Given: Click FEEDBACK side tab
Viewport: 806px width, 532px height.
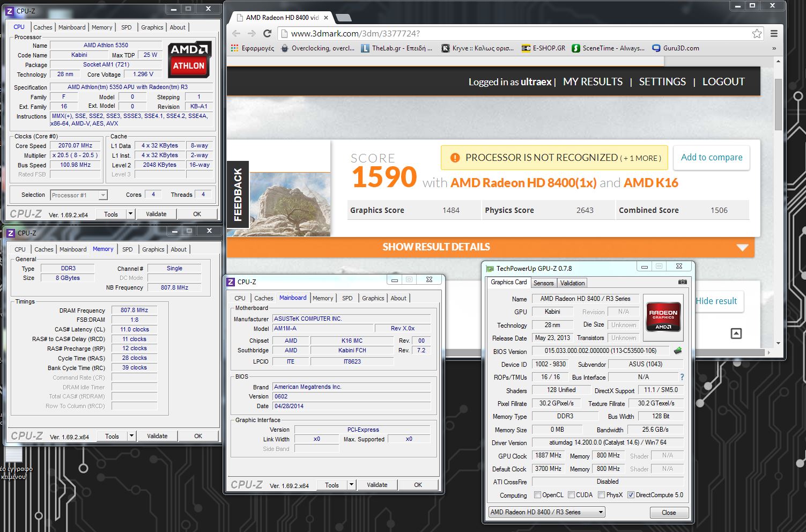Looking at the screenshot, I should (x=238, y=195).
